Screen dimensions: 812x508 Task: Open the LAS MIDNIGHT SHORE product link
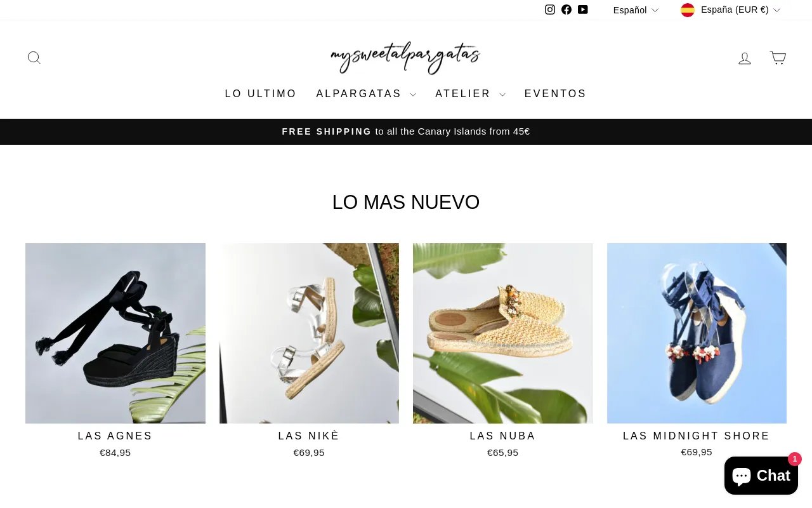(x=697, y=436)
